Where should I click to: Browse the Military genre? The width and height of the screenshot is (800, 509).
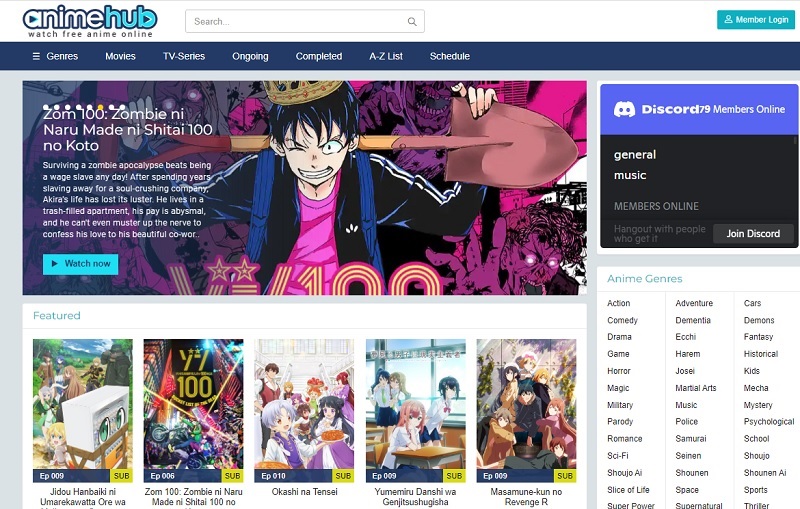click(620, 405)
